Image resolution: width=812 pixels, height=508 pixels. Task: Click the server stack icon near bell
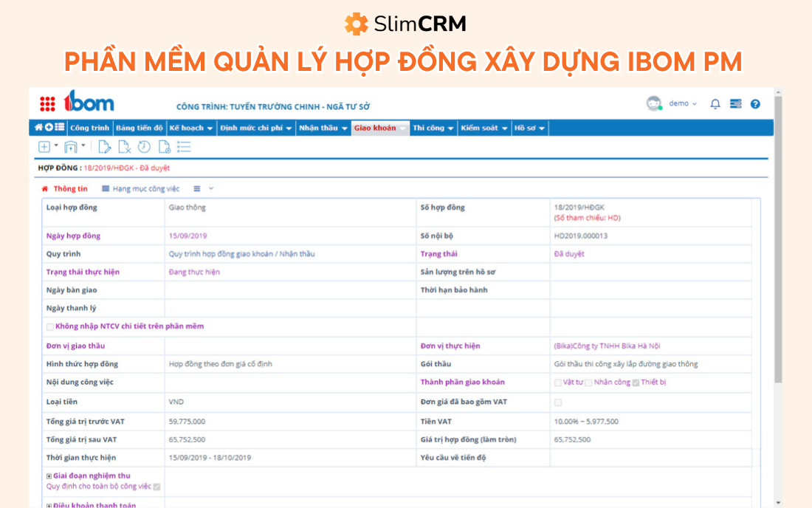(735, 104)
